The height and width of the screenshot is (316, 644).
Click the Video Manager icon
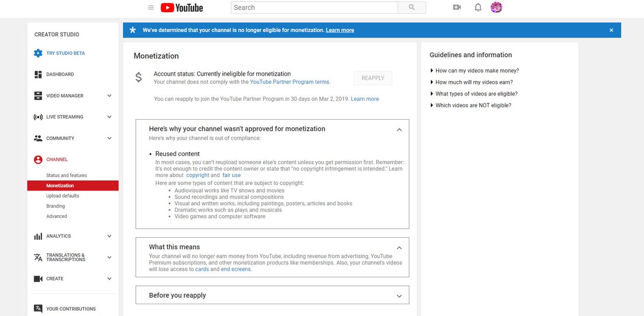click(x=38, y=95)
